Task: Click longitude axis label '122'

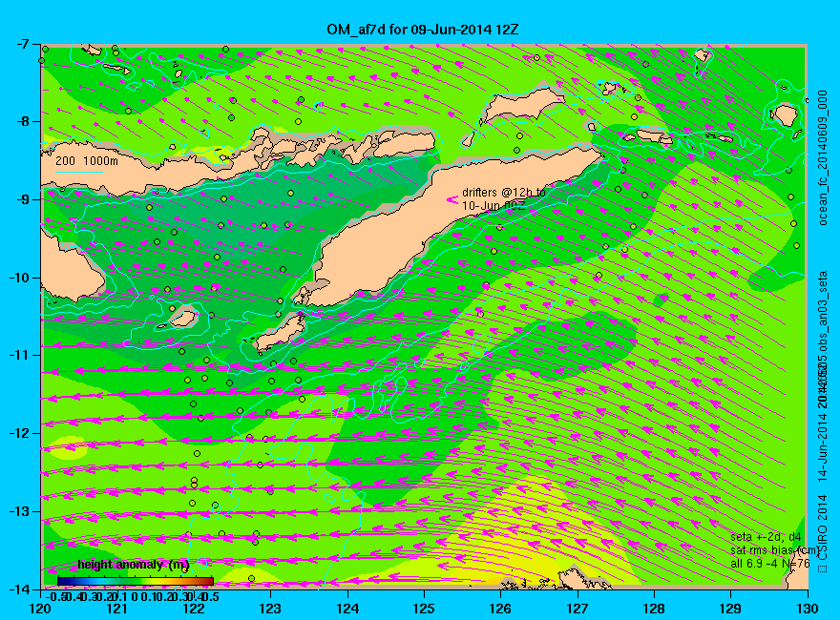Action: (x=194, y=609)
